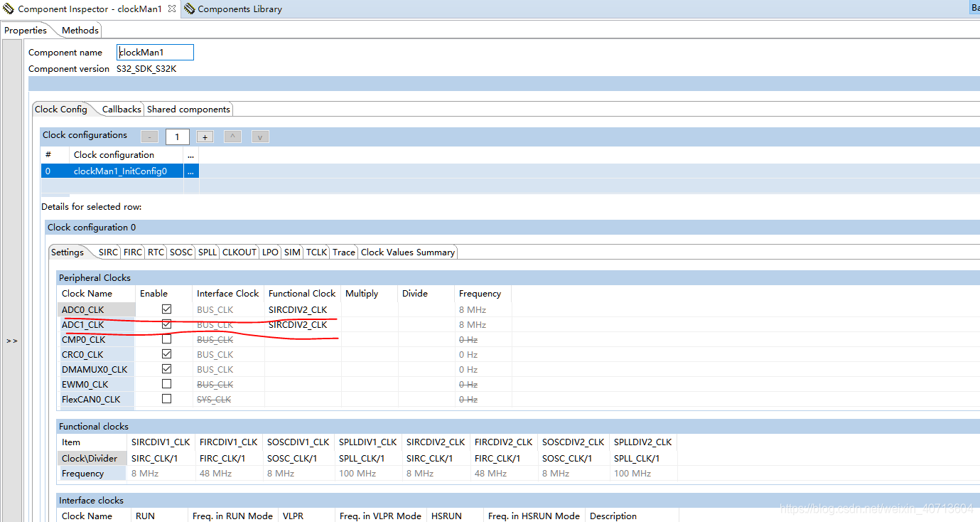Switch to the Properties tab
The width and height of the screenshot is (980, 522).
[26, 30]
